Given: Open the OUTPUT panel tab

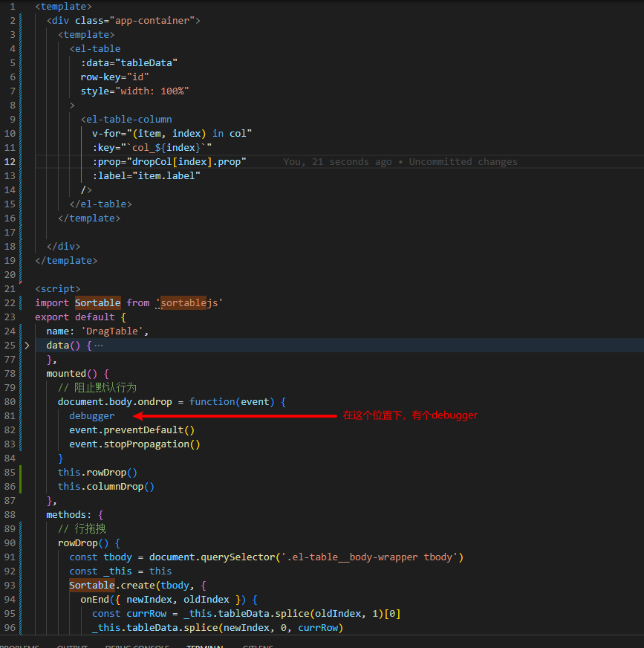Looking at the screenshot, I should click(72, 646).
